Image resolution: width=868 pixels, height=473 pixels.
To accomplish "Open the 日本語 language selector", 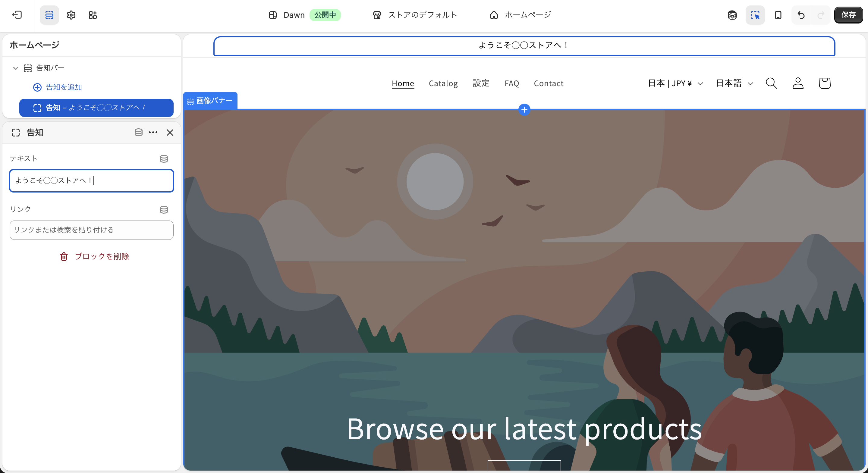I will coord(734,83).
